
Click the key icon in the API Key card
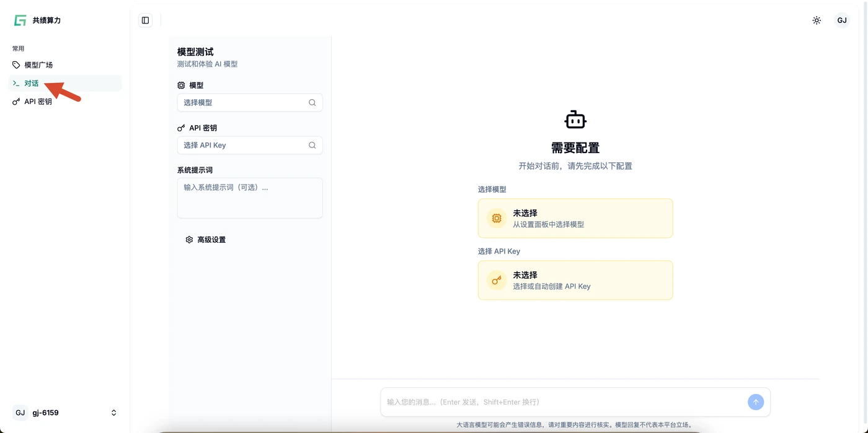point(497,280)
